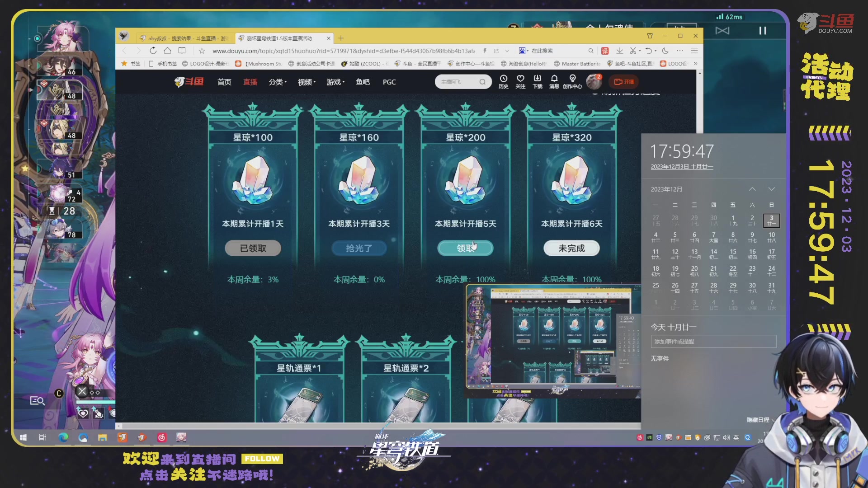Screen dimensions: 868x488
Task: Open the browser downloads icon
Action: pos(620,51)
